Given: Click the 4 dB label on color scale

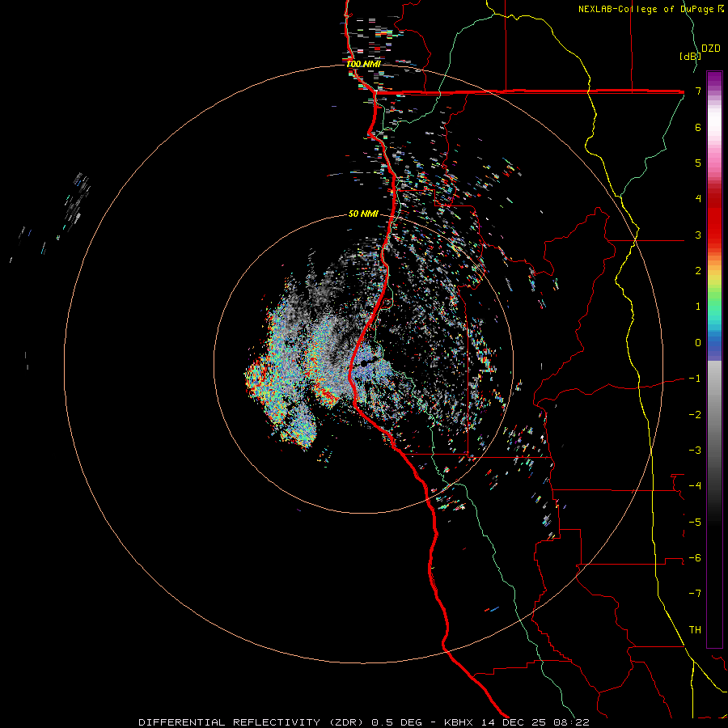Looking at the screenshot, I should (x=698, y=199).
